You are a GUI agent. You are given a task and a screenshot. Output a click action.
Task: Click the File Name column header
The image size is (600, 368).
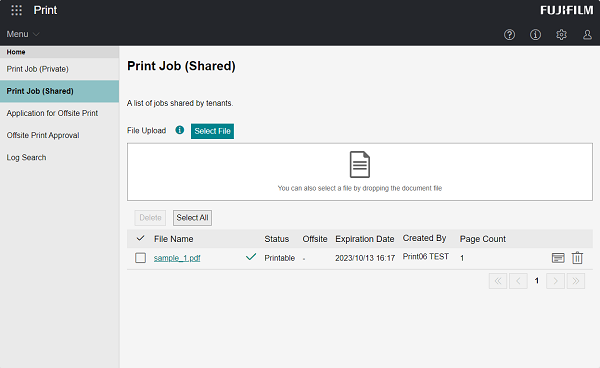coord(173,239)
